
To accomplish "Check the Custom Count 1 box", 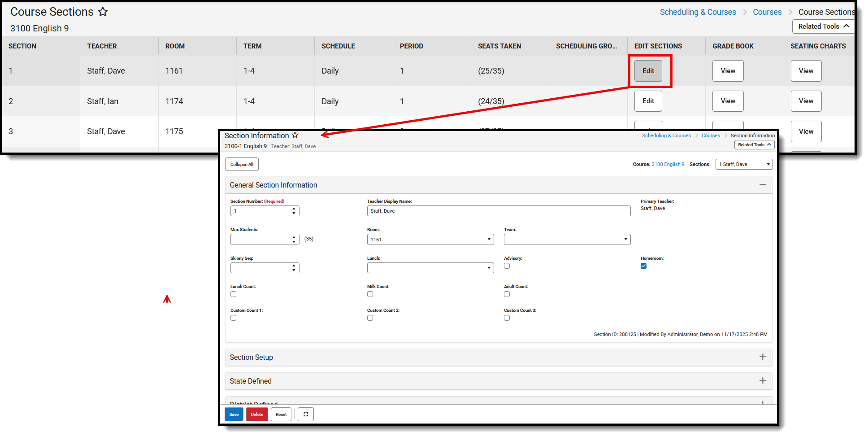I will (233, 318).
